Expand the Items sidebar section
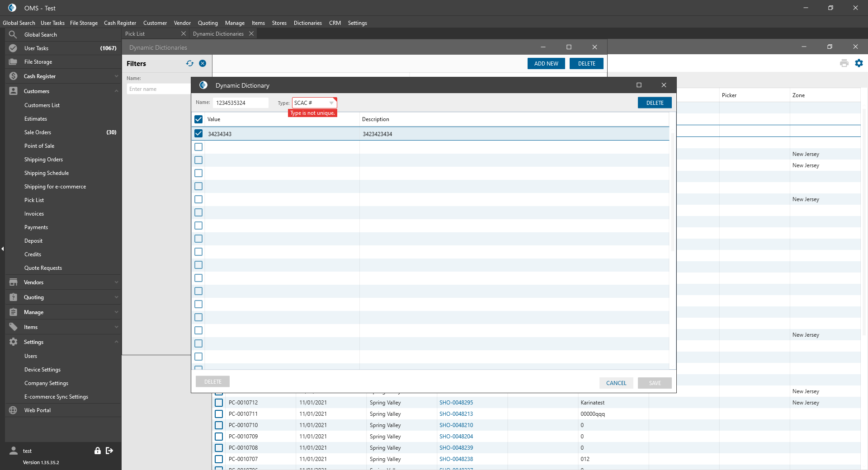 tap(116, 327)
